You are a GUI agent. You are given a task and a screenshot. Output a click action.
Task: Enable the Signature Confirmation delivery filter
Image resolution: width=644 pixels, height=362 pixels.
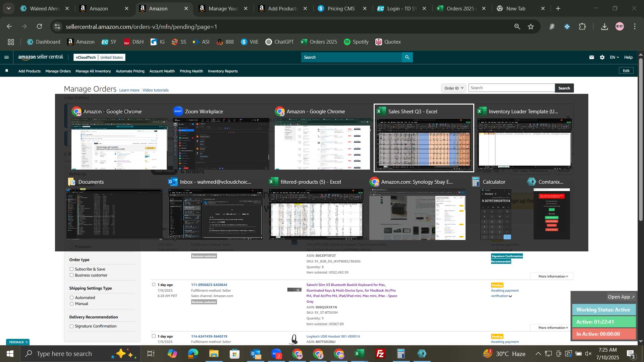(71, 326)
